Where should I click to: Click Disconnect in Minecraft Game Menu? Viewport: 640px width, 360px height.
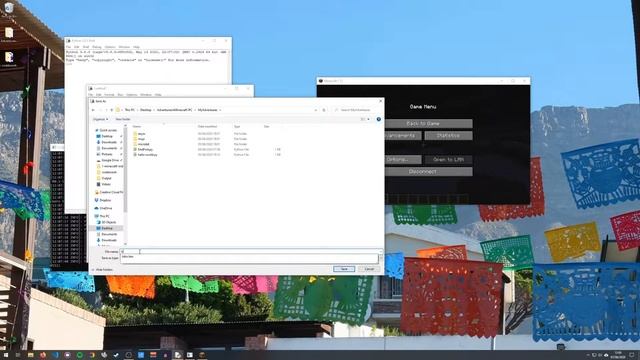pos(423,172)
